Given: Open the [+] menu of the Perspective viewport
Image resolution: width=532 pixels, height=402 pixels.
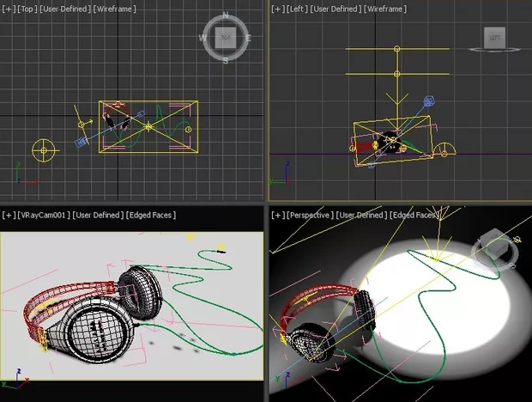Looking at the screenshot, I should pos(278,215).
